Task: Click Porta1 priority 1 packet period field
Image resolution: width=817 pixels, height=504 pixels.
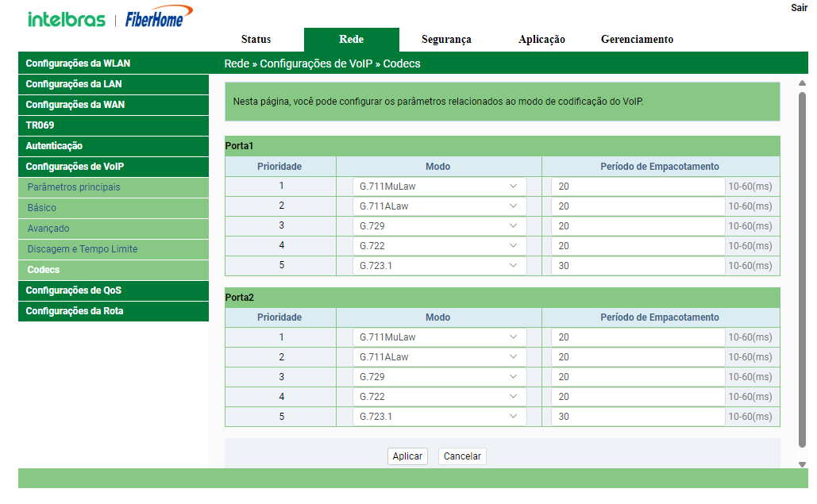Action: 638,187
